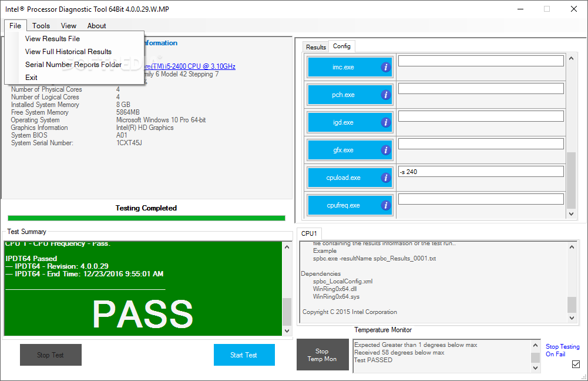Click cpuload.exe field containing -s 240
Image resolution: width=588 pixels, height=381 pixels.
pyautogui.click(x=481, y=172)
